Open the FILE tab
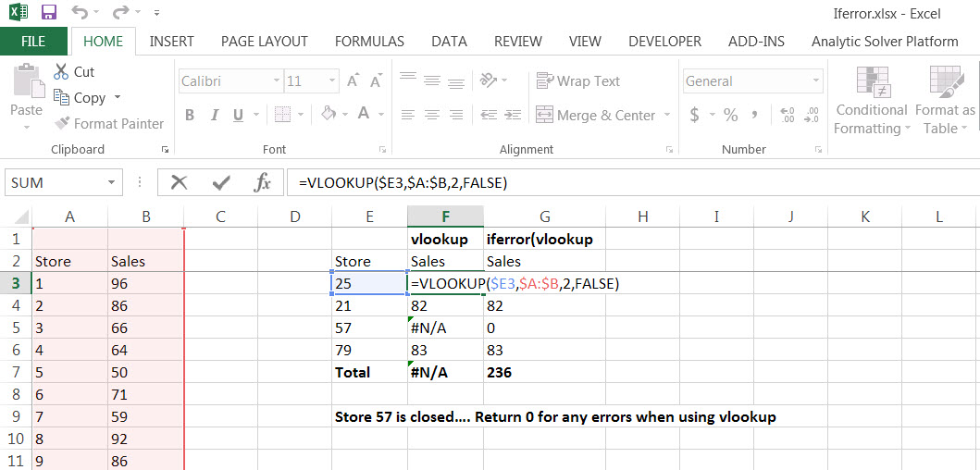Image resolution: width=980 pixels, height=470 pixels. [x=33, y=42]
